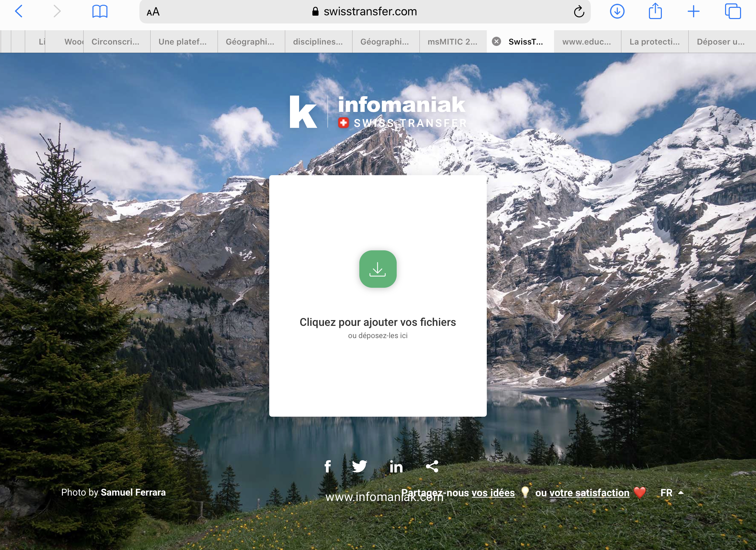Close the SwissT... tab
The height and width of the screenshot is (550, 756).
(x=497, y=41)
